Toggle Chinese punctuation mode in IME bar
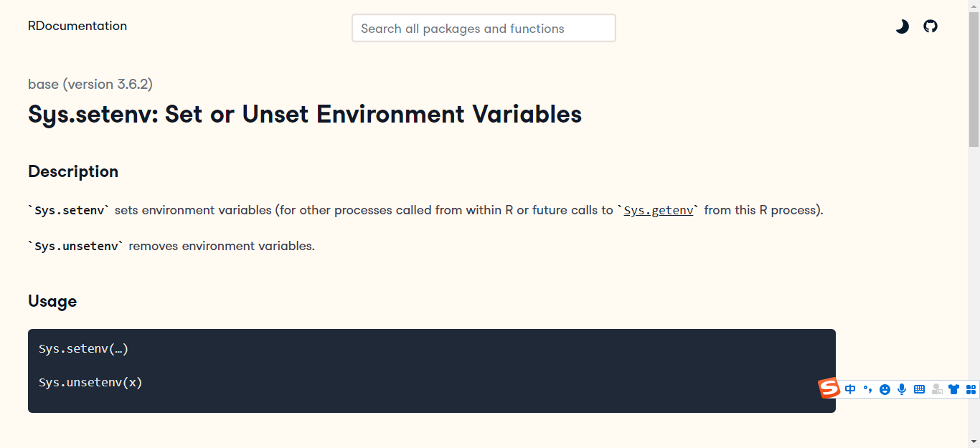The height and width of the screenshot is (448, 980). (867, 389)
